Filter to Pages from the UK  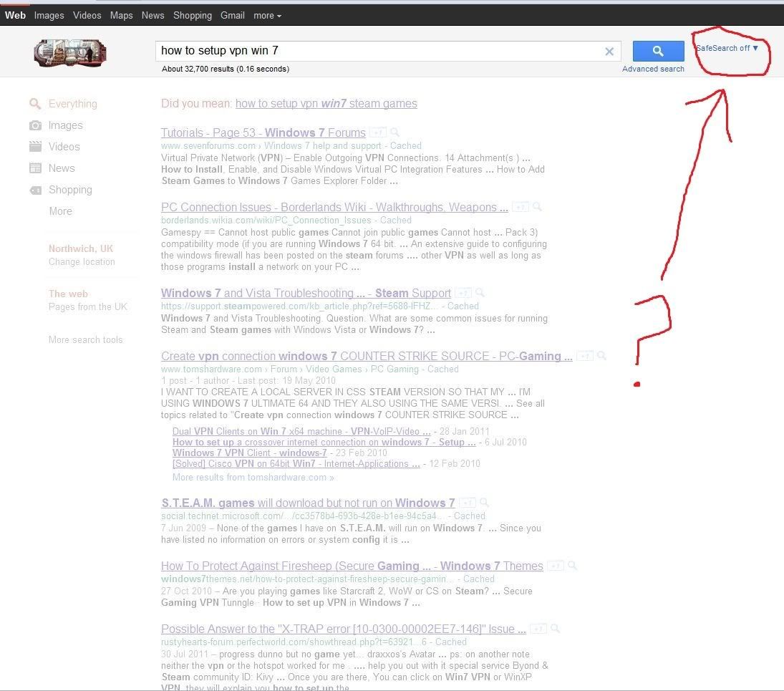[88, 306]
